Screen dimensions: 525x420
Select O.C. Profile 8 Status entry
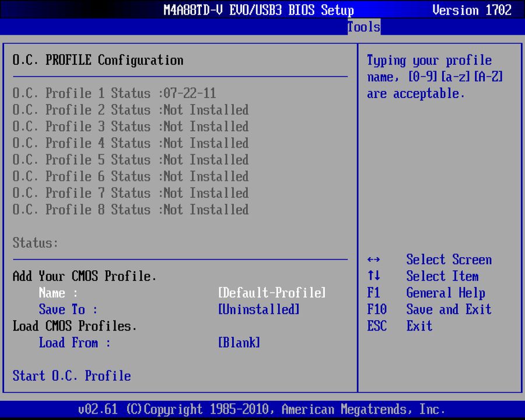(129, 209)
